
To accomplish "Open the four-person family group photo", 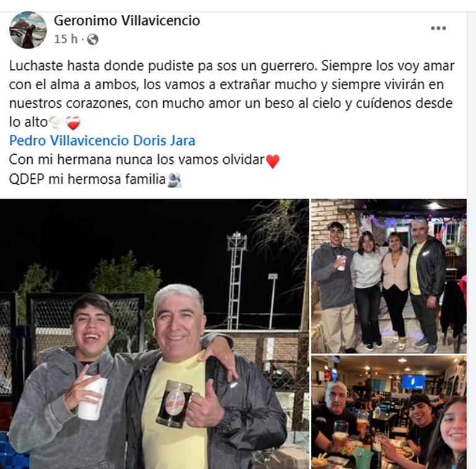I will tap(389, 276).
